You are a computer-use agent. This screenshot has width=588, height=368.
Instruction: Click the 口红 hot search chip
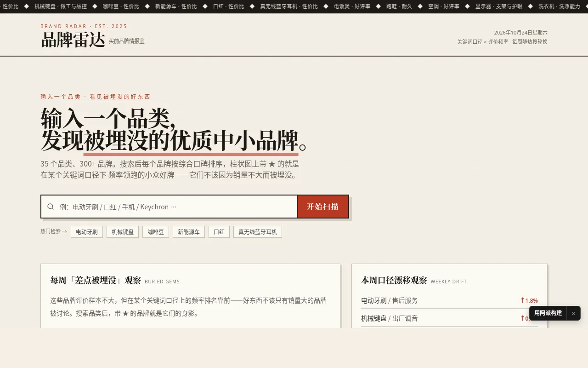(x=219, y=232)
